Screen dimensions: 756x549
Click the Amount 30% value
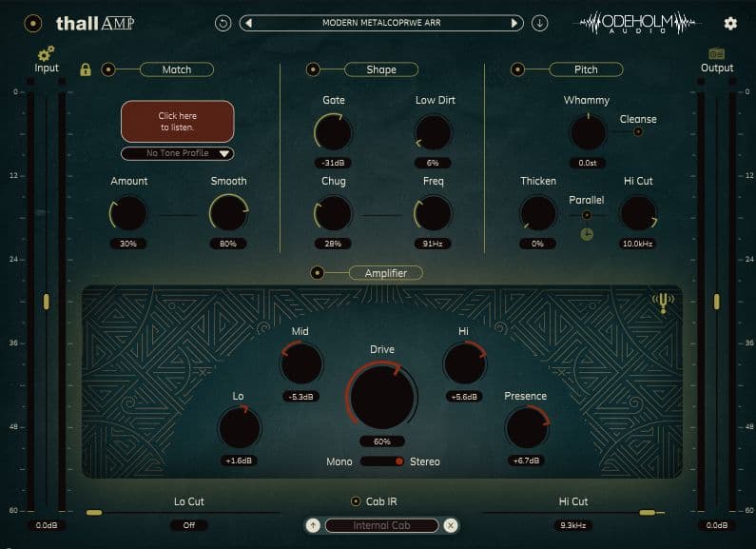pyautogui.click(x=128, y=245)
